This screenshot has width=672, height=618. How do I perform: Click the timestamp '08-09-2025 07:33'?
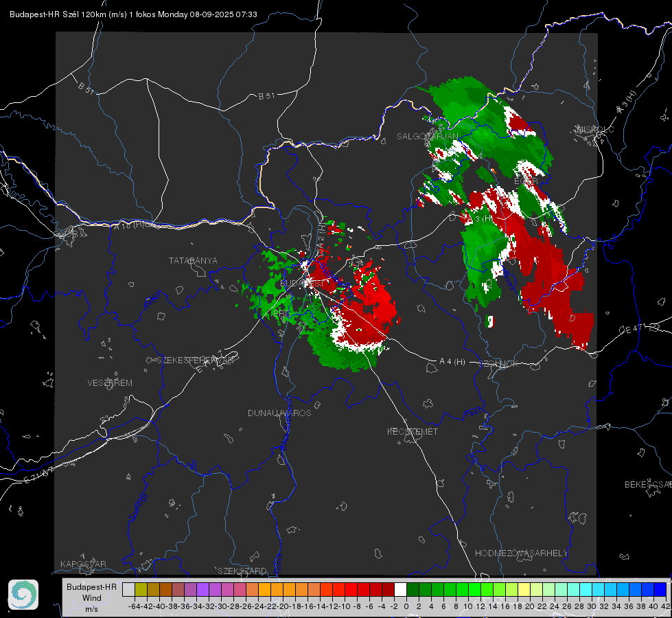223,14
